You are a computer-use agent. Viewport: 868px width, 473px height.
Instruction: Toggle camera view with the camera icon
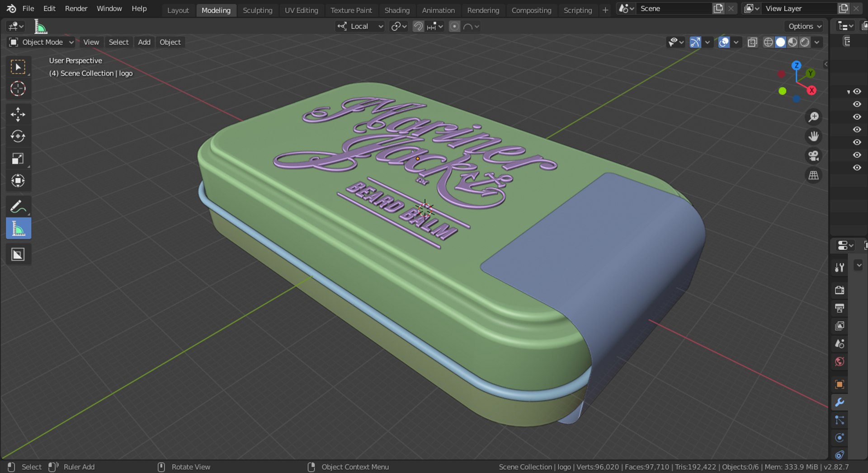coord(814,156)
